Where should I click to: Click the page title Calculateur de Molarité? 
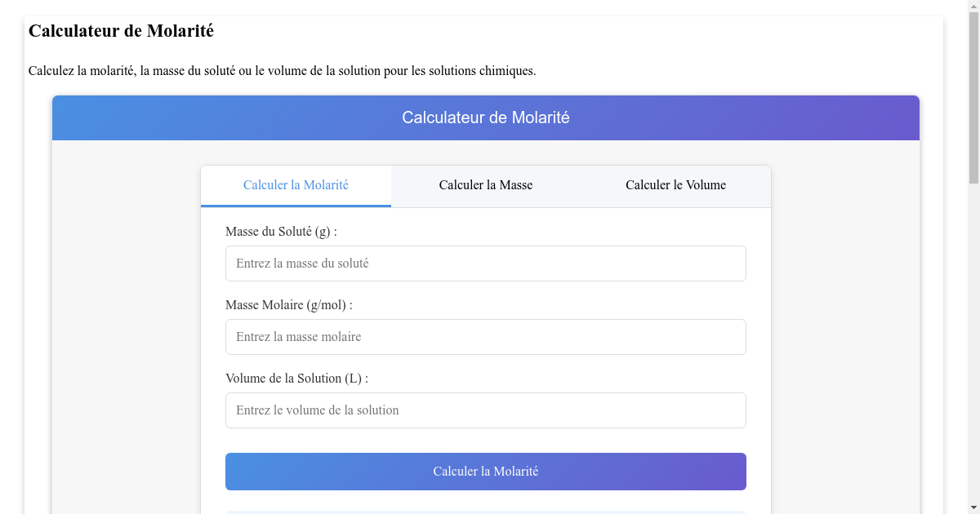click(121, 31)
